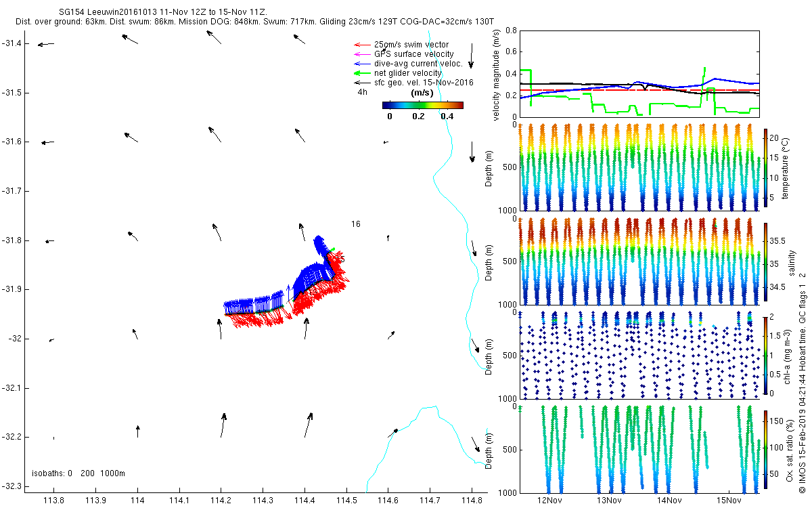Click the chl-a (mg m-3) colorbar
812x508 pixels.
(x=765, y=354)
